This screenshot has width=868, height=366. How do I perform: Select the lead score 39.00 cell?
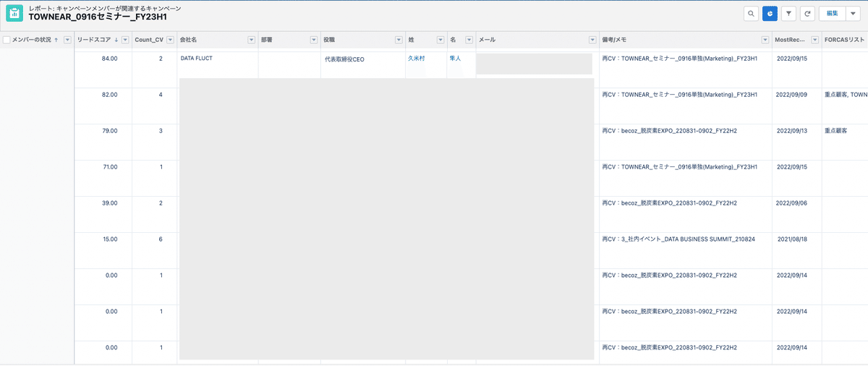pyautogui.click(x=103, y=214)
